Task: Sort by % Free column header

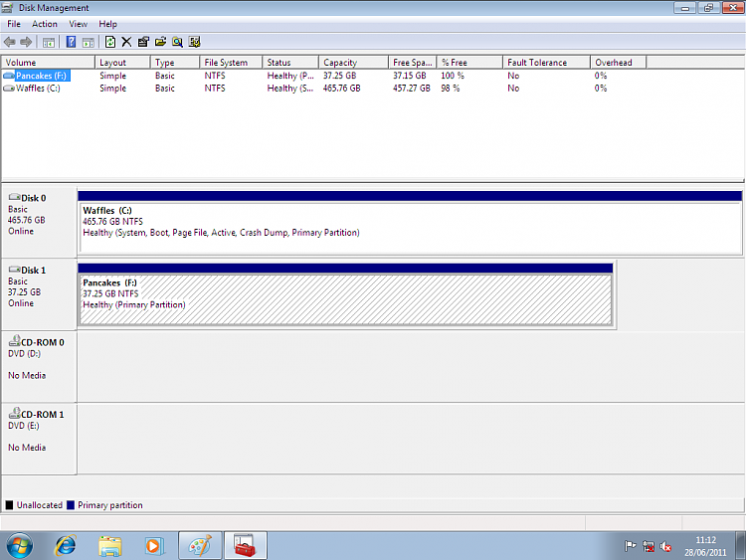Action: point(470,63)
